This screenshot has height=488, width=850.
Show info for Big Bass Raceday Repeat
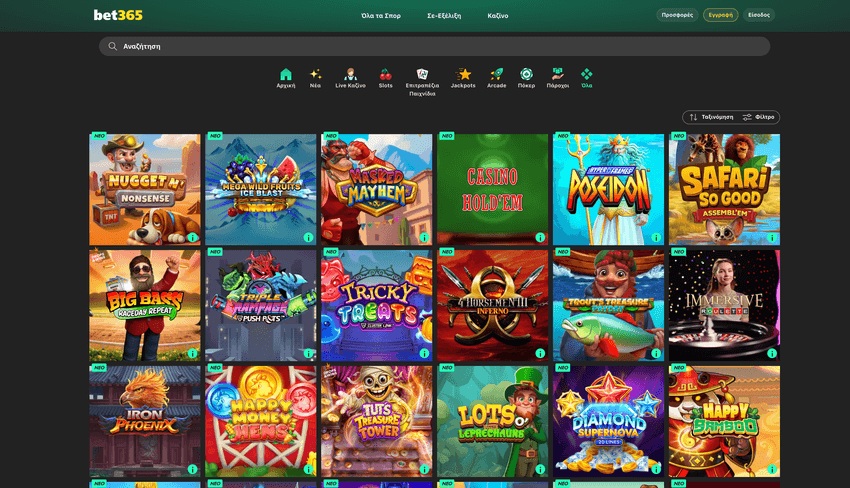tap(192, 354)
